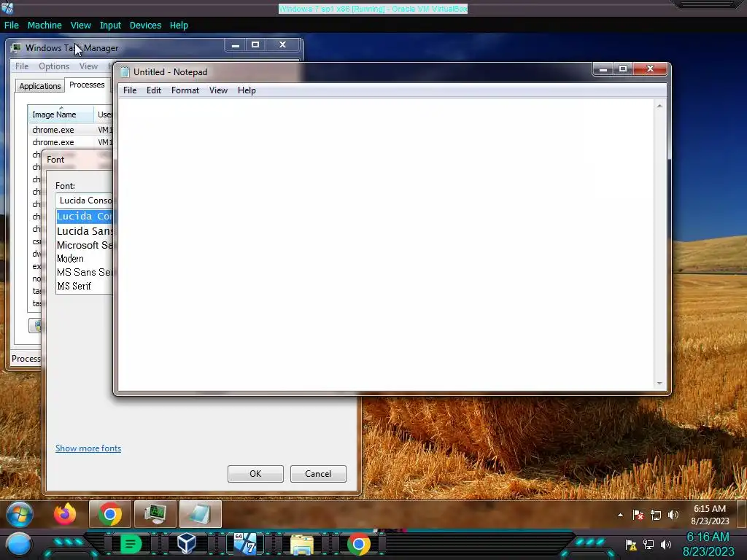Image resolution: width=747 pixels, height=560 pixels.
Task: Minimize the Notepad window
Action: pyautogui.click(x=603, y=69)
